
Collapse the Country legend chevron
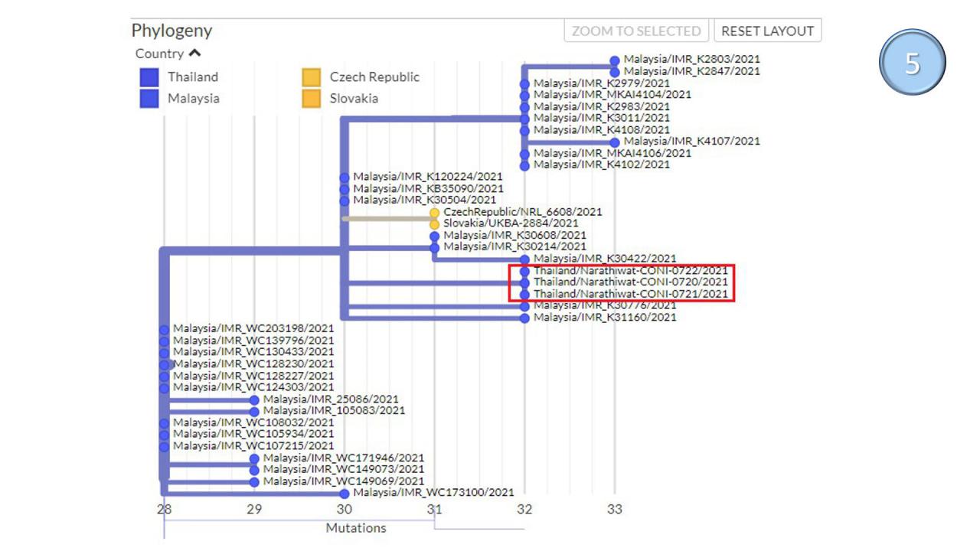pyautogui.click(x=194, y=54)
